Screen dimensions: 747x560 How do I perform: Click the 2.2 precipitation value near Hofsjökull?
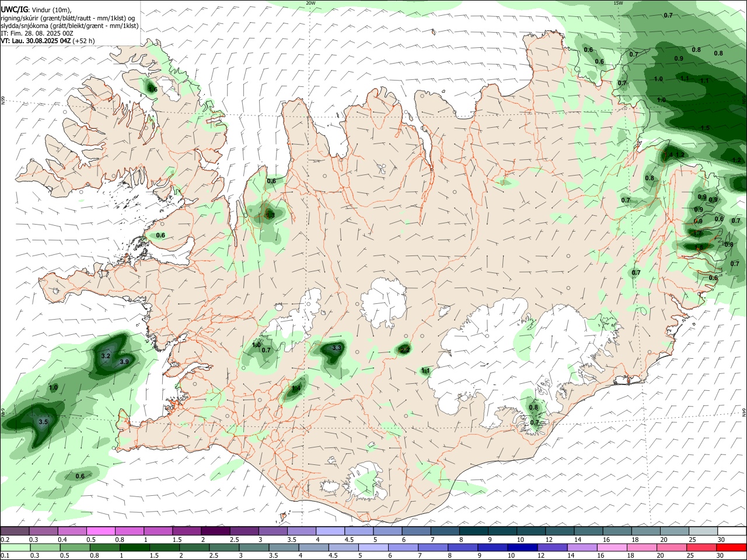[x=404, y=350]
